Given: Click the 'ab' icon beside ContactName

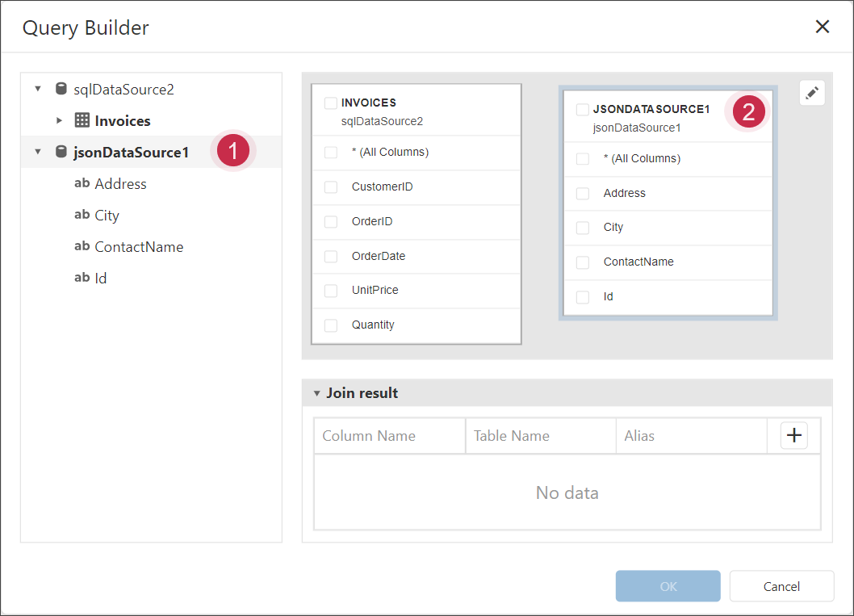Looking at the screenshot, I should pos(82,246).
